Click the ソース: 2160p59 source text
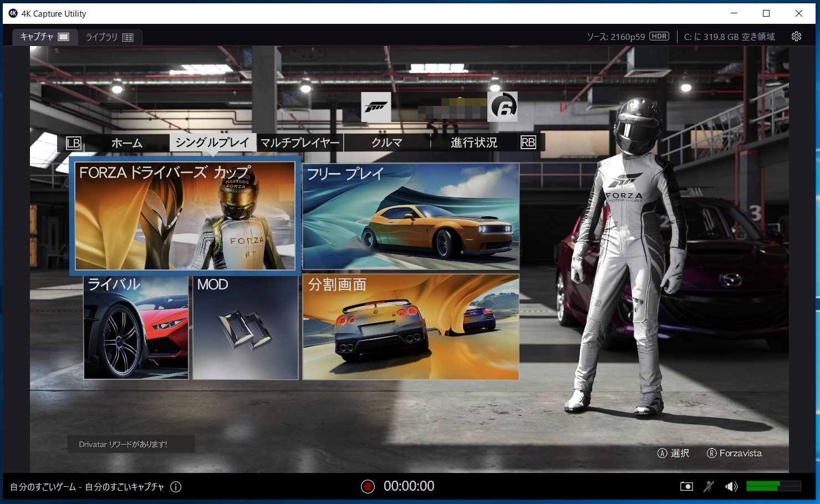This screenshot has height=504, width=820. tap(615, 37)
